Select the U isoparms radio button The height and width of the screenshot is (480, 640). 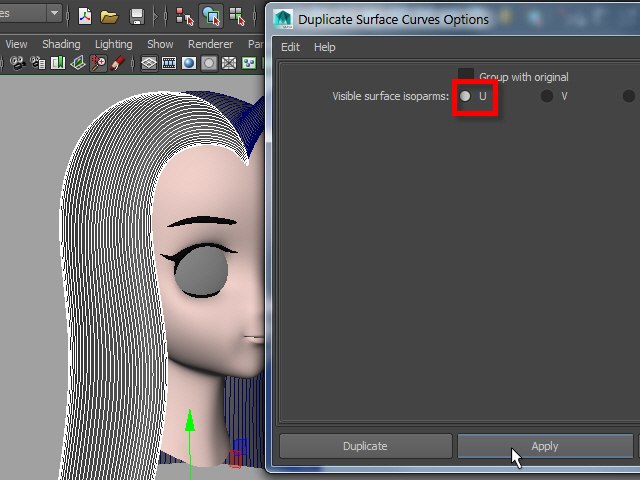[465, 96]
